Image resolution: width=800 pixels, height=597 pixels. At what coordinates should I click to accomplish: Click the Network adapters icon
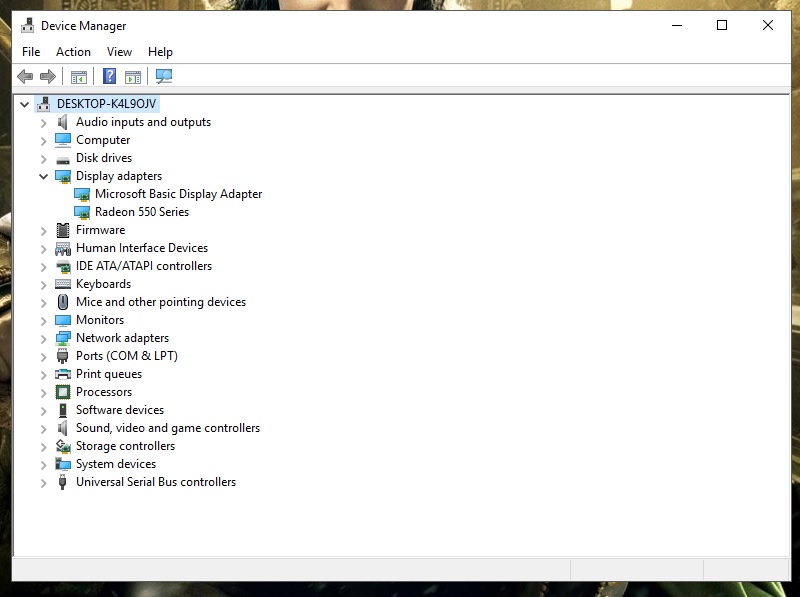point(63,338)
